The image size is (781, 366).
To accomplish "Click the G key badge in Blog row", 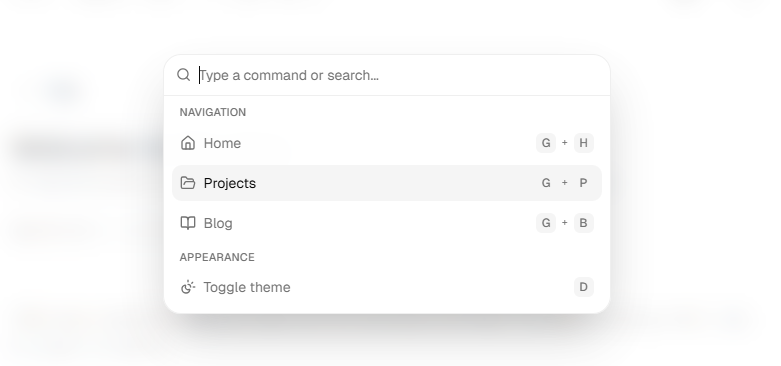I will [546, 223].
